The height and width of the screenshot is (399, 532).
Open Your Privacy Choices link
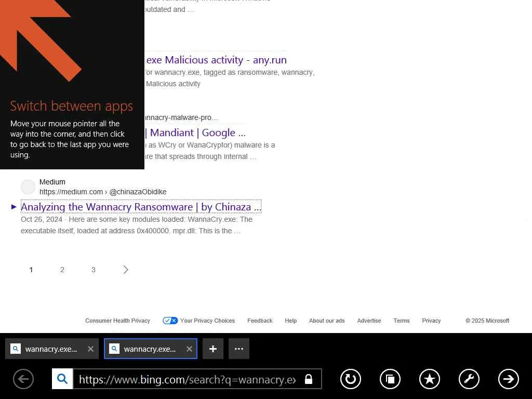(207, 321)
